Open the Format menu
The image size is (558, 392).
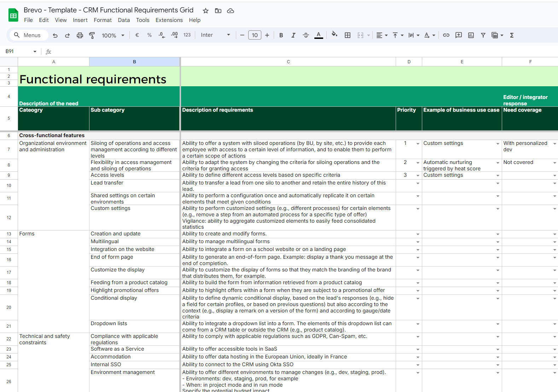pos(103,20)
